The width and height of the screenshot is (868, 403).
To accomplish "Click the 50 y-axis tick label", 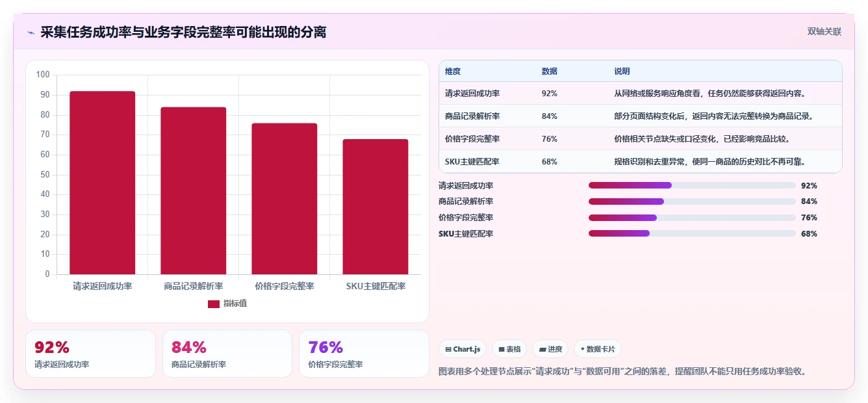I will 45,174.
